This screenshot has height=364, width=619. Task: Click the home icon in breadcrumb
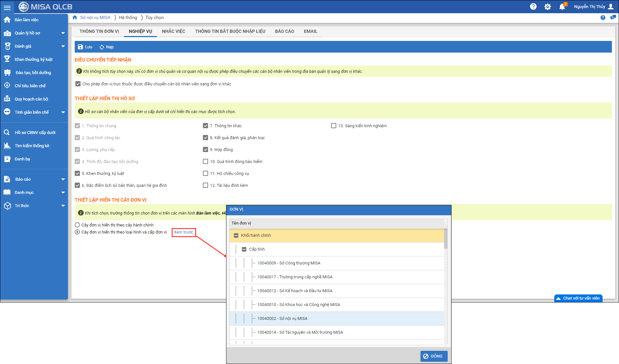pyautogui.click(x=75, y=17)
